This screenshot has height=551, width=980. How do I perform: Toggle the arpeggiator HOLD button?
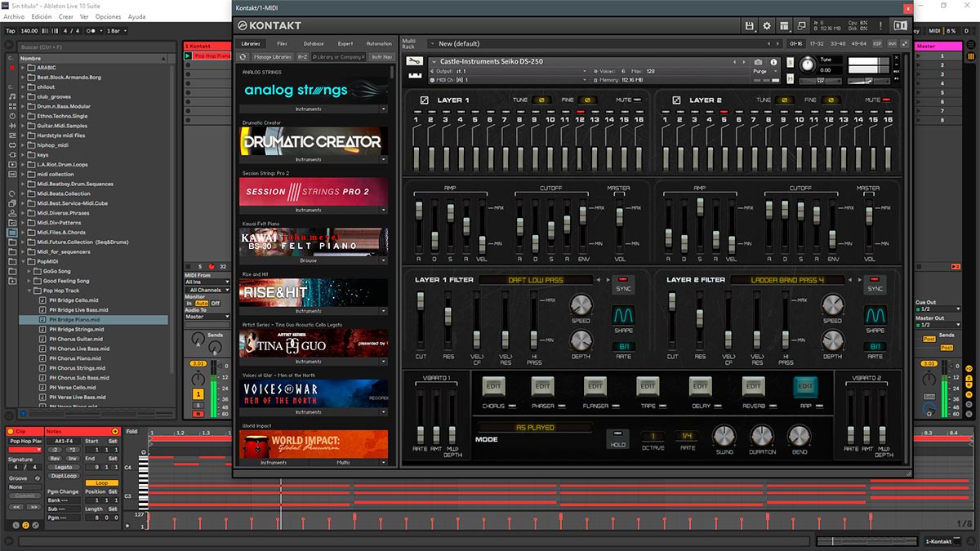pyautogui.click(x=618, y=439)
